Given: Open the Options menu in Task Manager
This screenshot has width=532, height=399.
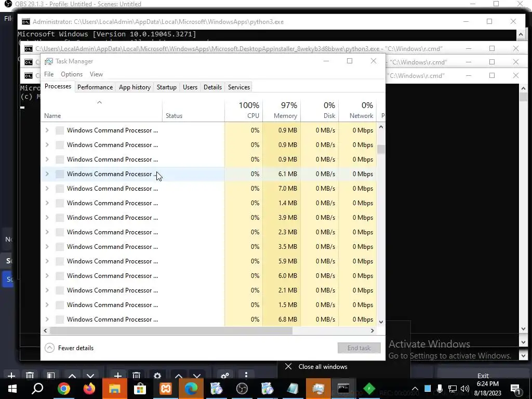Looking at the screenshot, I should pyautogui.click(x=72, y=74).
